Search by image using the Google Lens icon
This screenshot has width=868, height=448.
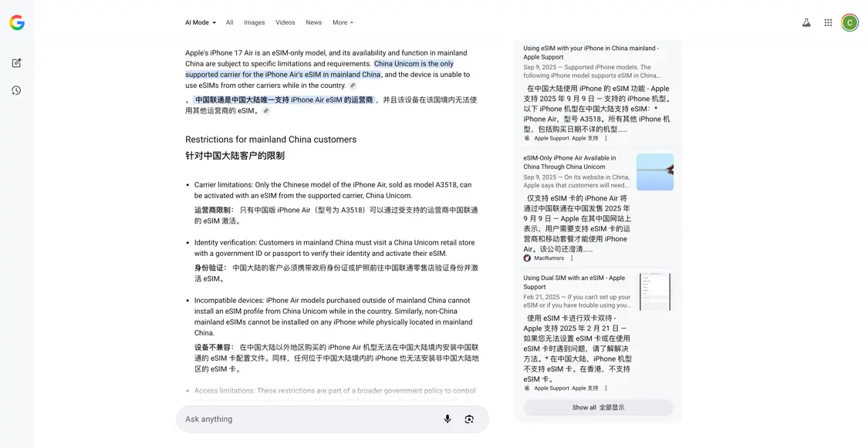click(x=470, y=419)
